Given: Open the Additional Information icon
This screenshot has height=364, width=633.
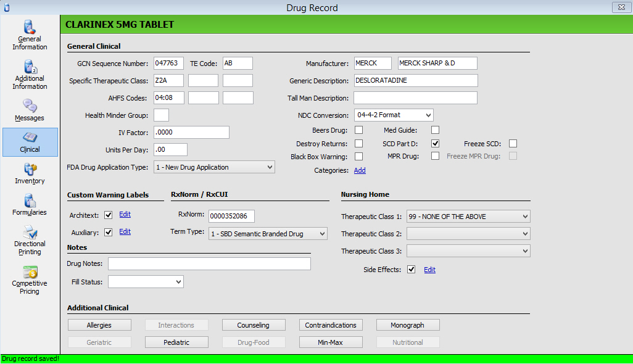Looking at the screenshot, I should [x=30, y=67].
